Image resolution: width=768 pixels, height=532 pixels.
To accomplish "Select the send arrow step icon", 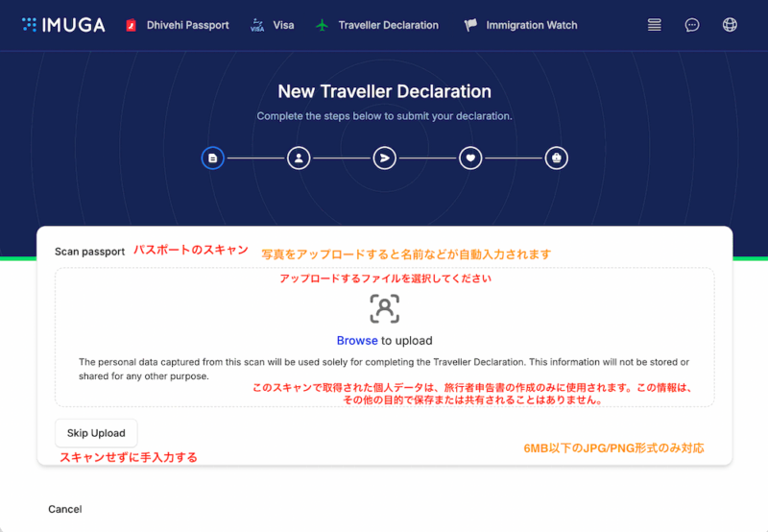I will (385, 158).
